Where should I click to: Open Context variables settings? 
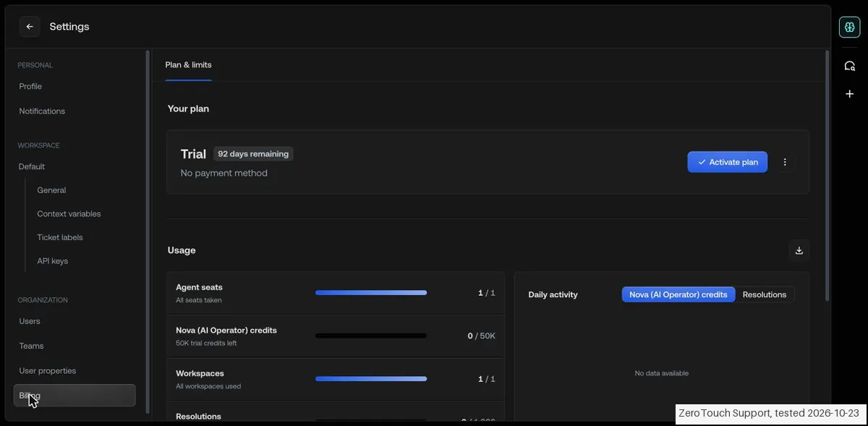click(x=69, y=214)
